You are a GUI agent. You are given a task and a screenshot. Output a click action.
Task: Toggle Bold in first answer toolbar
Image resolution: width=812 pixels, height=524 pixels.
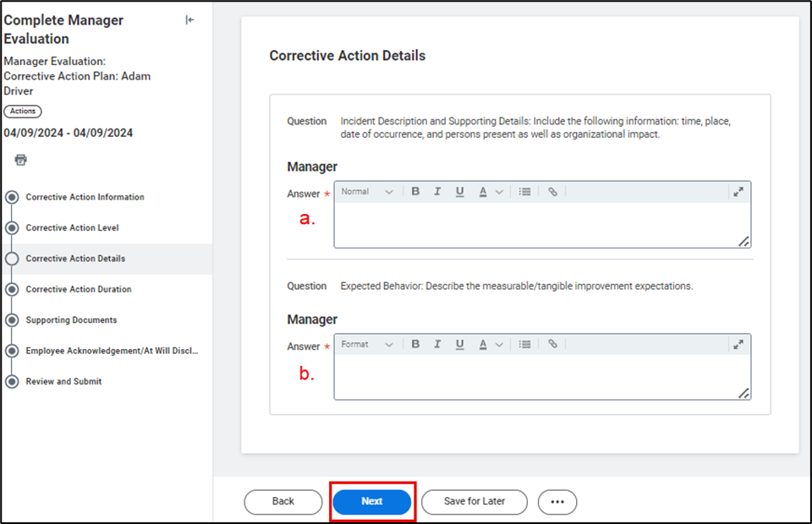coord(415,192)
